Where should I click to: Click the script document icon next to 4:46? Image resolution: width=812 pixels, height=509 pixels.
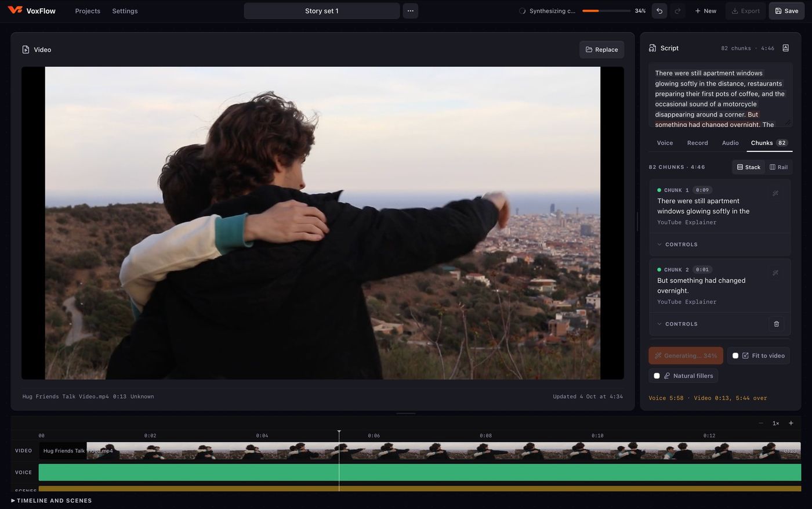786,48
